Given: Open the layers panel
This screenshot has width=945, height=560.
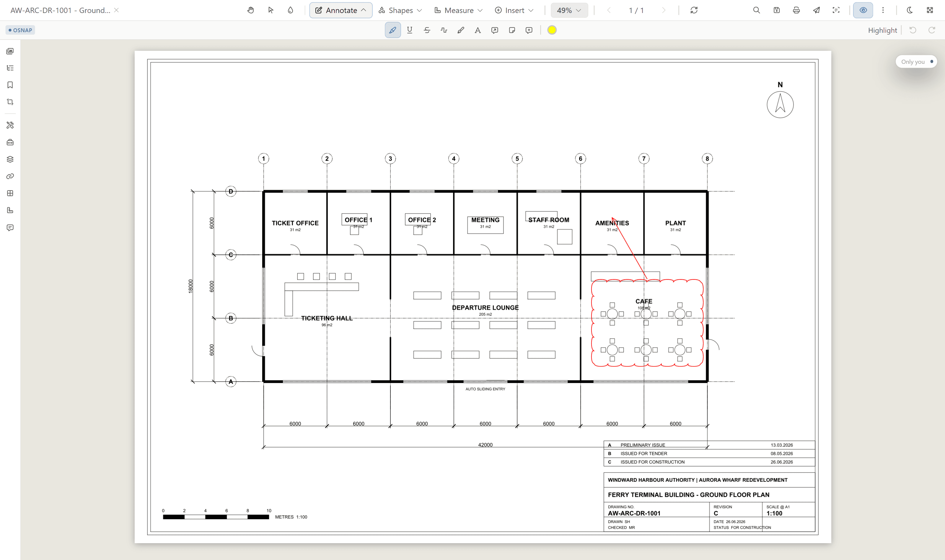Looking at the screenshot, I should click(10, 159).
